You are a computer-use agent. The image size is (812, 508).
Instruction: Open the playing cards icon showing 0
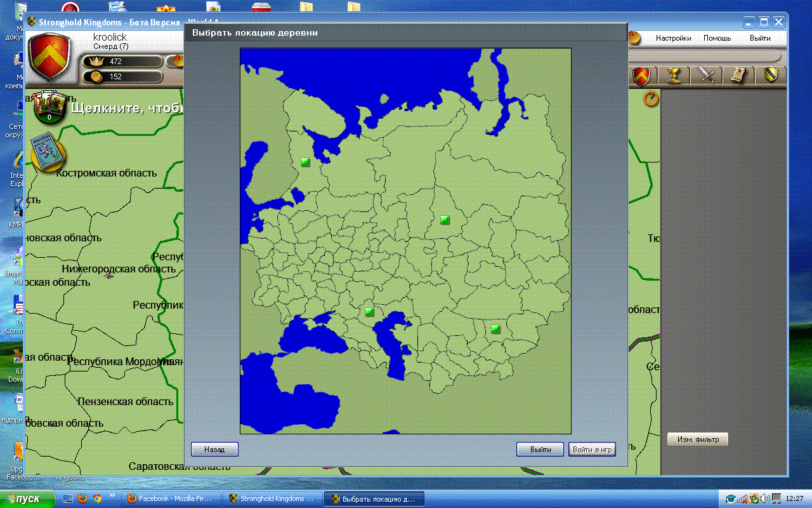click(x=49, y=107)
